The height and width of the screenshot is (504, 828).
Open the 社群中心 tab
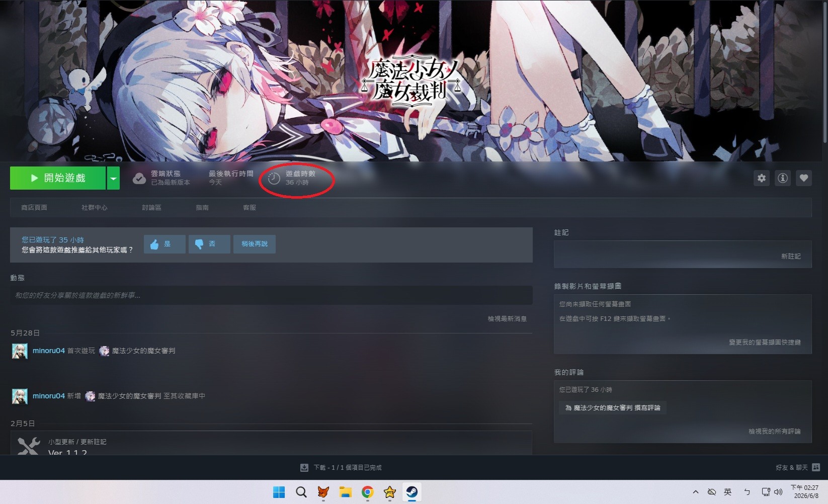click(x=95, y=208)
